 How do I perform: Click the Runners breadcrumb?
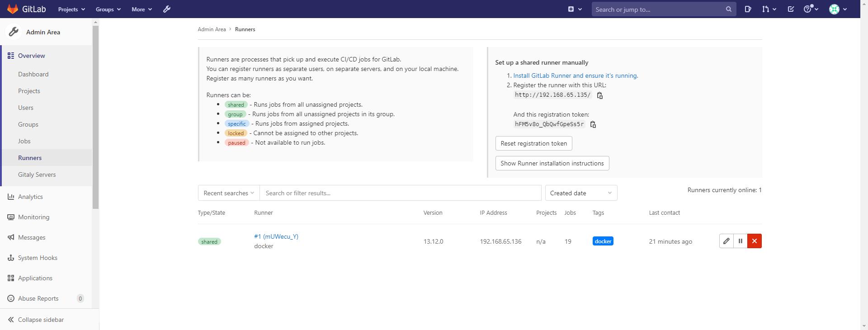pos(245,29)
